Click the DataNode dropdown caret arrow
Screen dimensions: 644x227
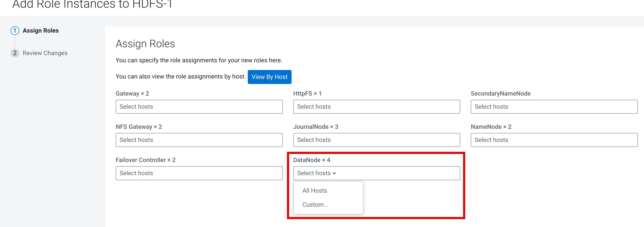click(x=334, y=174)
